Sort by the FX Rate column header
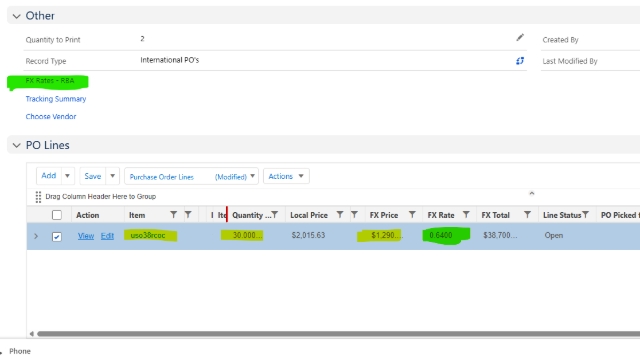 [x=441, y=215]
